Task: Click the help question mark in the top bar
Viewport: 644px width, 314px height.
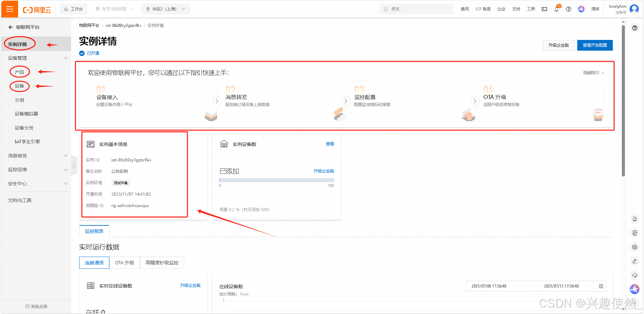Action: click(569, 9)
